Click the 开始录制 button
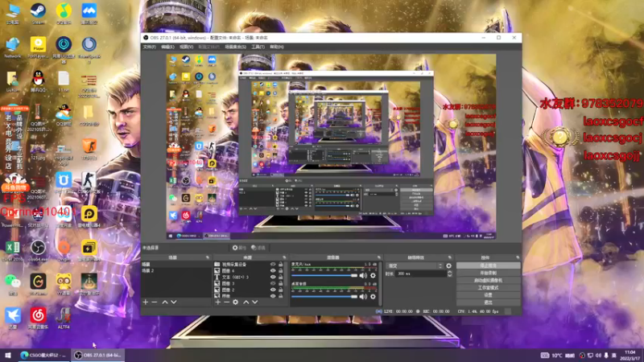The height and width of the screenshot is (362, 644). [x=488, y=273]
